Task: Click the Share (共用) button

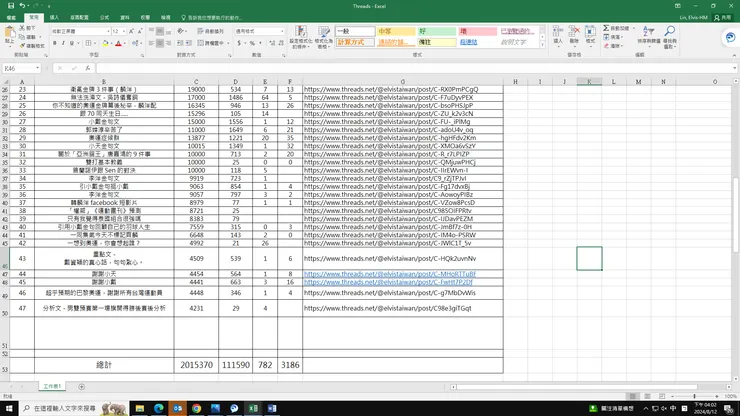Action: [723, 17]
